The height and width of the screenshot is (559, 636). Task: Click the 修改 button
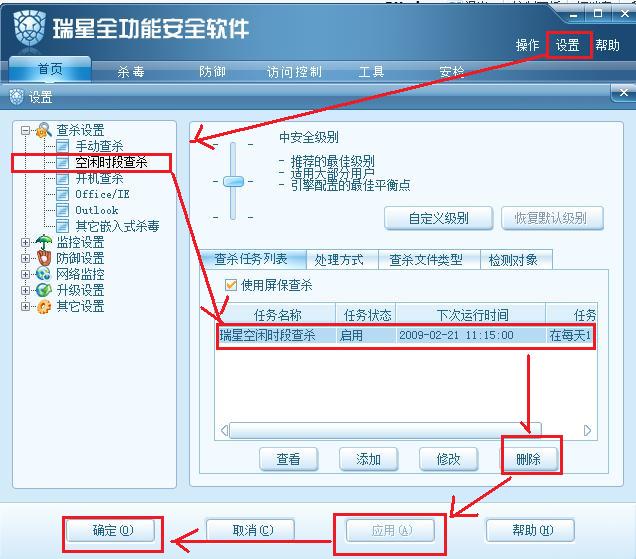(448, 459)
